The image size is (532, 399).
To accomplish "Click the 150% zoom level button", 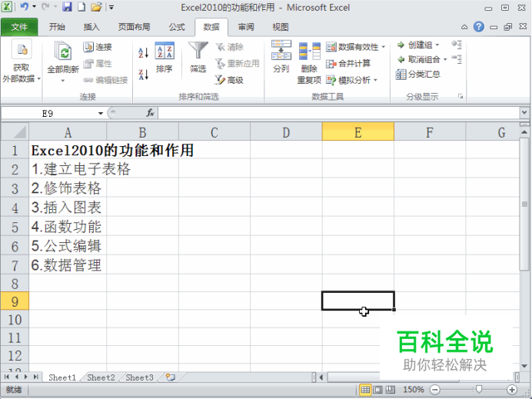I will 414,390.
